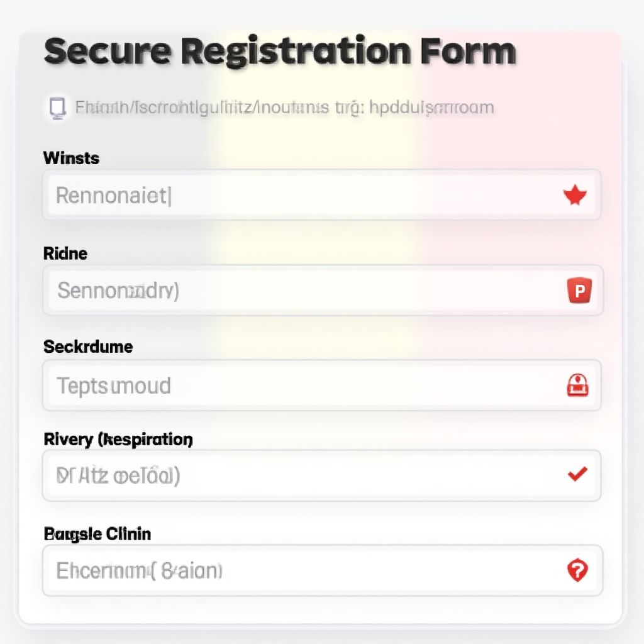Click the Baugsle Clinin input field

(302, 570)
